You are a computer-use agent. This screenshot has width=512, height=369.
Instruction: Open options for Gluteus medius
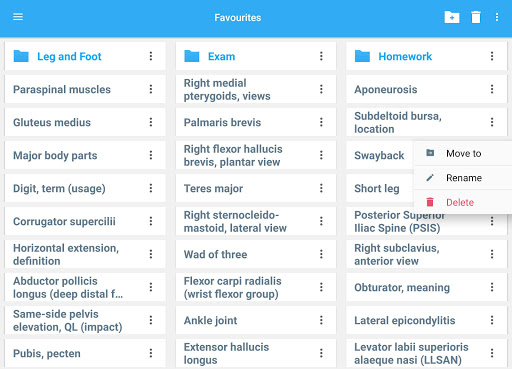point(151,122)
